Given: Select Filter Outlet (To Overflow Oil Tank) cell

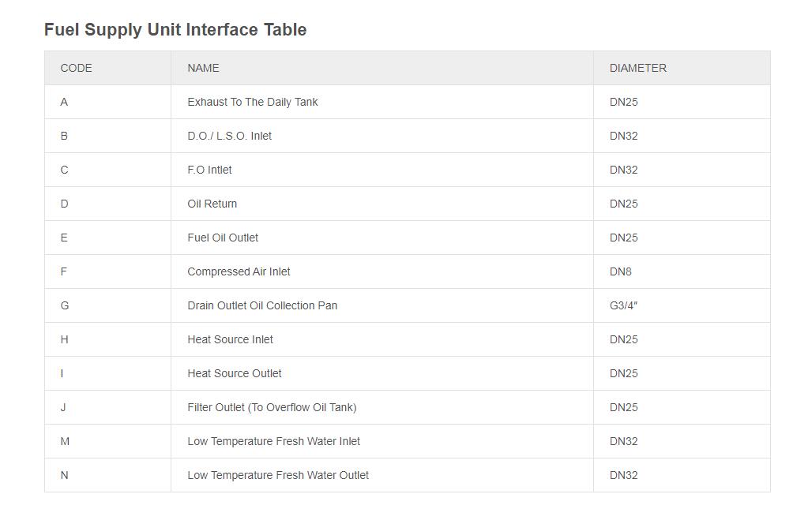Looking at the screenshot, I should click(x=272, y=407).
